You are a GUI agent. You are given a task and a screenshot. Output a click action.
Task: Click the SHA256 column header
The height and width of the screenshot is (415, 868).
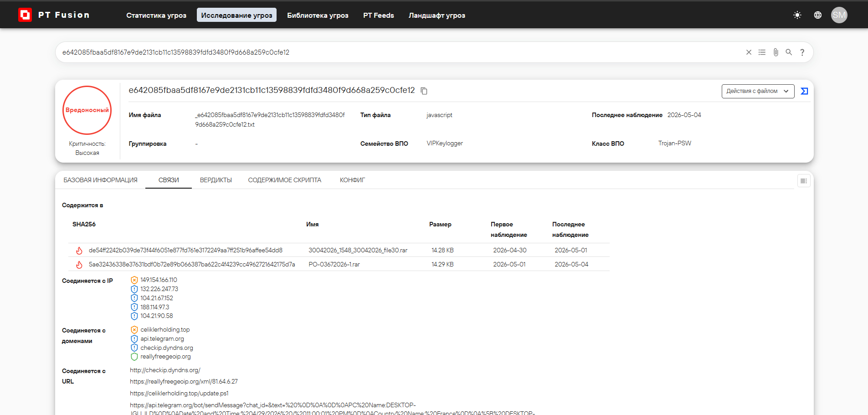(x=84, y=225)
